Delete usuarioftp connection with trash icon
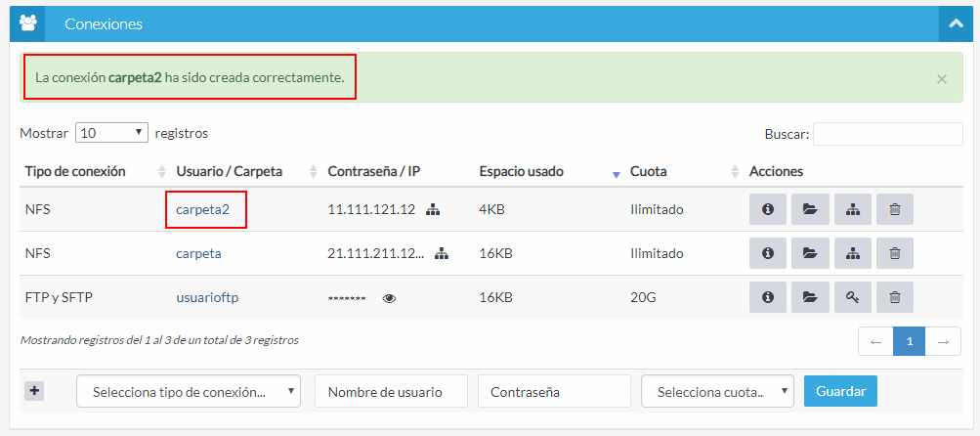Screen dimensions: 980x436 coord(894,297)
